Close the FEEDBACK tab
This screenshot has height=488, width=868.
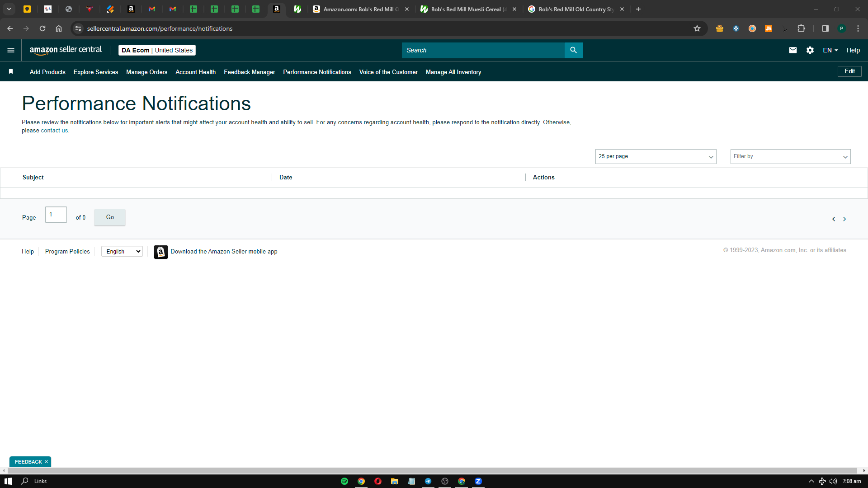click(46, 462)
